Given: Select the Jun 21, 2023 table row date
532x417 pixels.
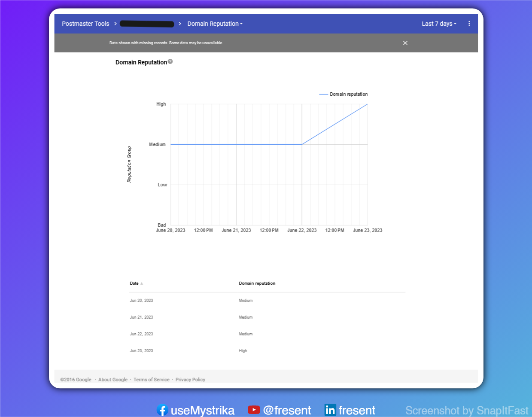Looking at the screenshot, I should (x=141, y=317).
